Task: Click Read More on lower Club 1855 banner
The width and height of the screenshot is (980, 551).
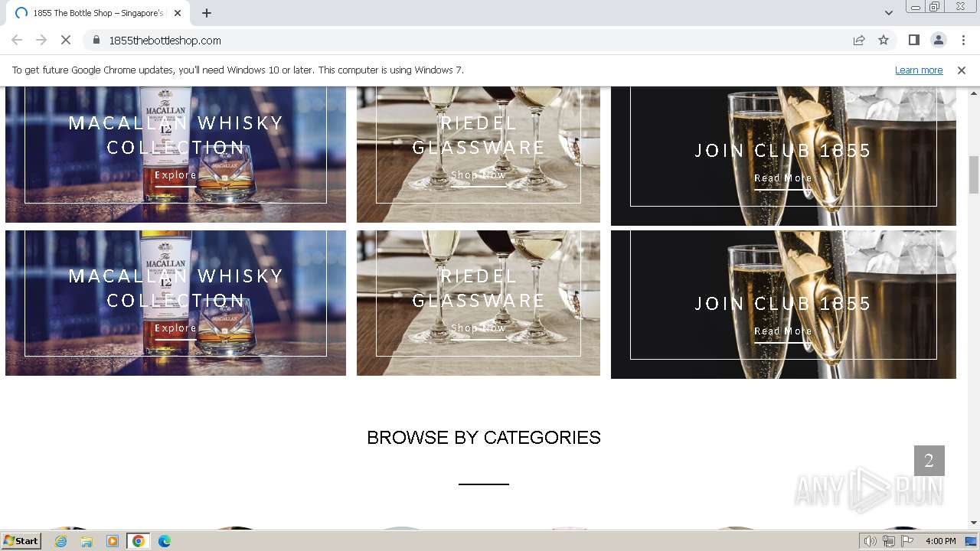Action: click(x=783, y=332)
